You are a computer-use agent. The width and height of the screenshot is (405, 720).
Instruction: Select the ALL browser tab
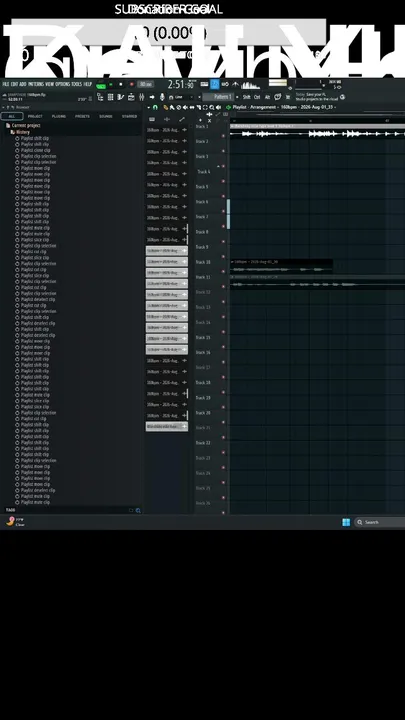point(12,116)
